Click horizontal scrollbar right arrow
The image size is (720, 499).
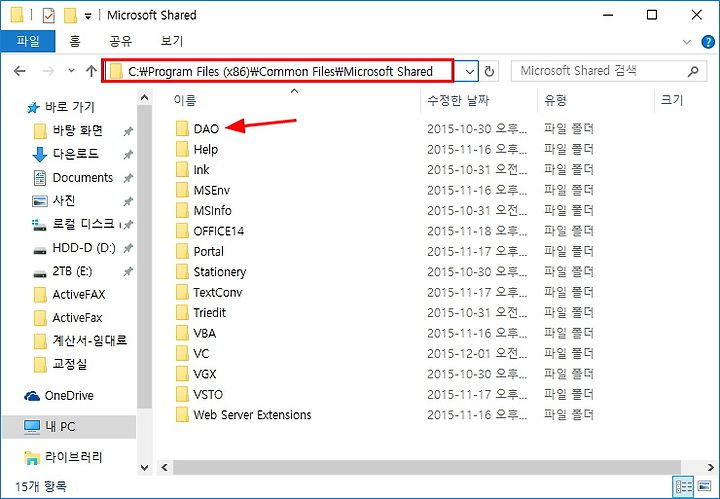click(x=710, y=468)
